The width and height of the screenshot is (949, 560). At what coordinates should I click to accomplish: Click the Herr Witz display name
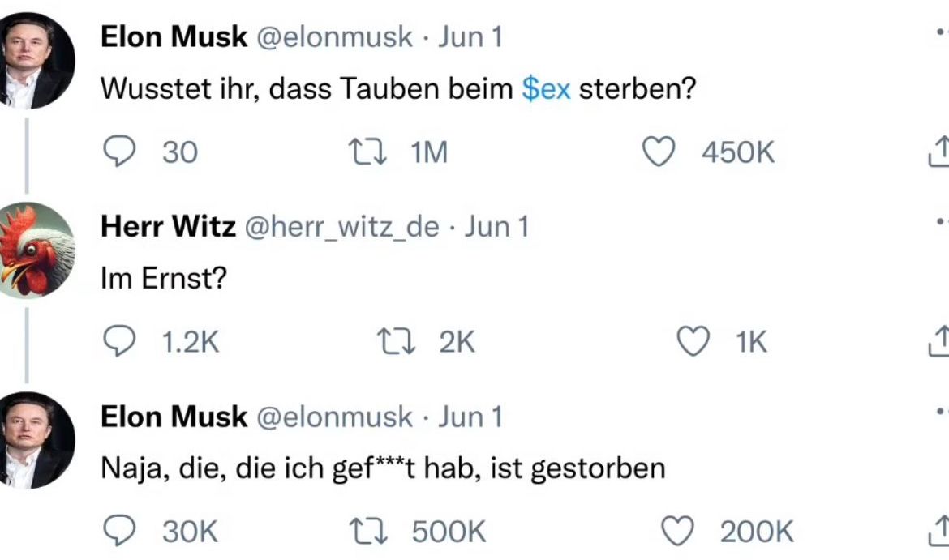coord(168,227)
